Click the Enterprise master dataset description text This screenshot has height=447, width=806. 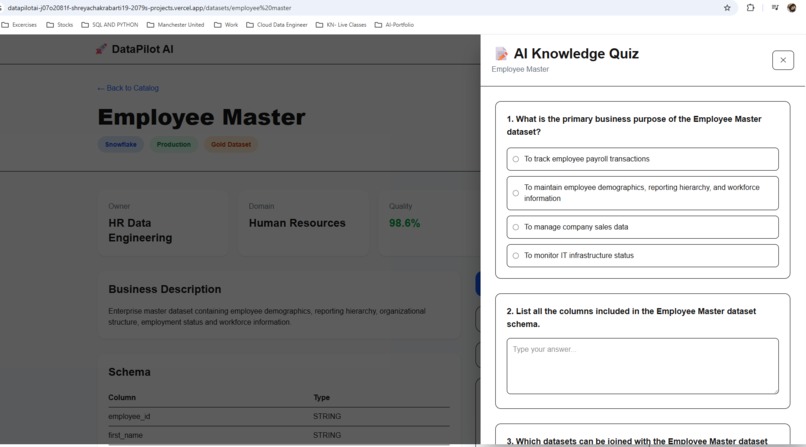tap(267, 316)
